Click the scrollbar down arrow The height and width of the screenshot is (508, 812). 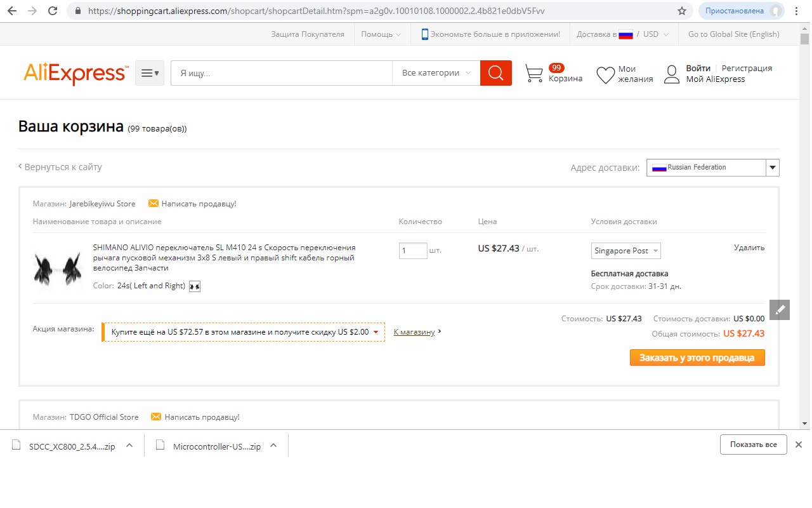pos(804,423)
